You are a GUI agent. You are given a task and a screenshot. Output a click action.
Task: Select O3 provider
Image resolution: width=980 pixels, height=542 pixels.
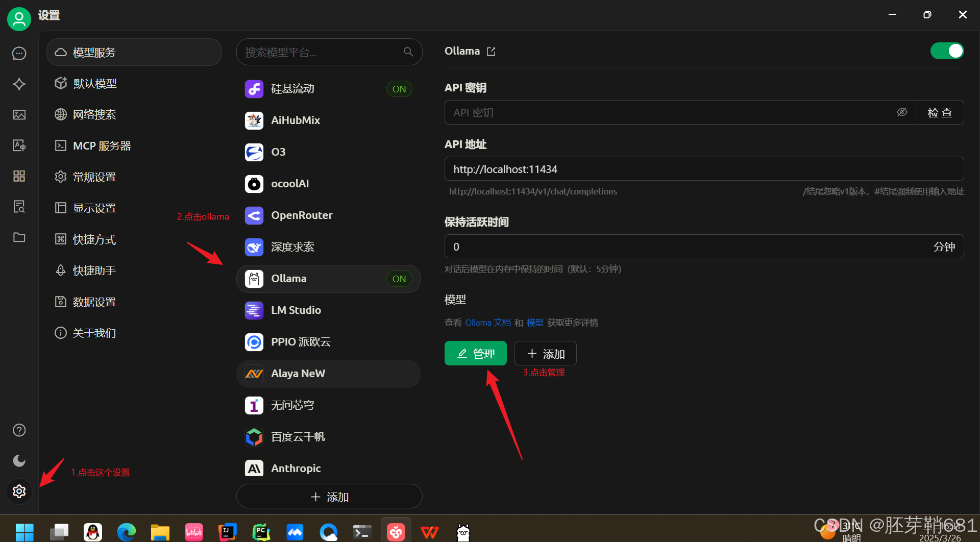tap(328, 152)
